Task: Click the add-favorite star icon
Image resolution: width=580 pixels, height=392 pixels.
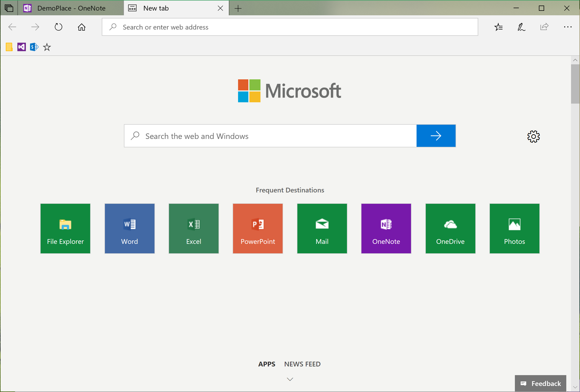Action: coord(47,47)
